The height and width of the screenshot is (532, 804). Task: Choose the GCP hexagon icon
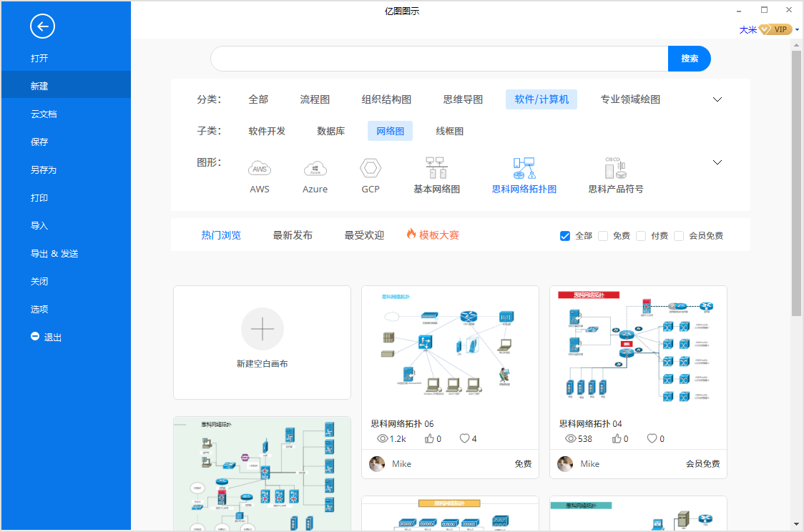[371, 169]
